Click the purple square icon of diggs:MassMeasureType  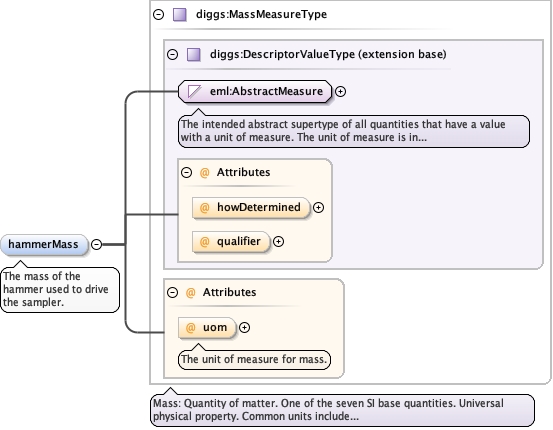[180, 15]
